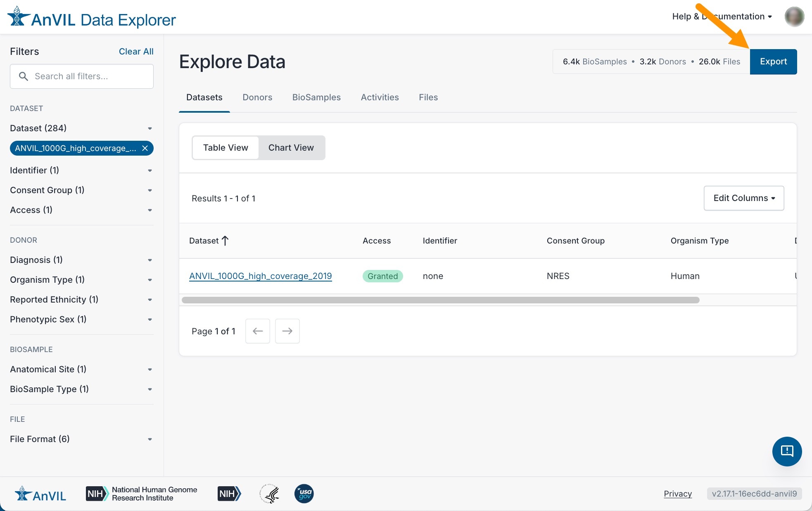Select the Donors tab
The image size is (812, 511).
pos(257,97)
